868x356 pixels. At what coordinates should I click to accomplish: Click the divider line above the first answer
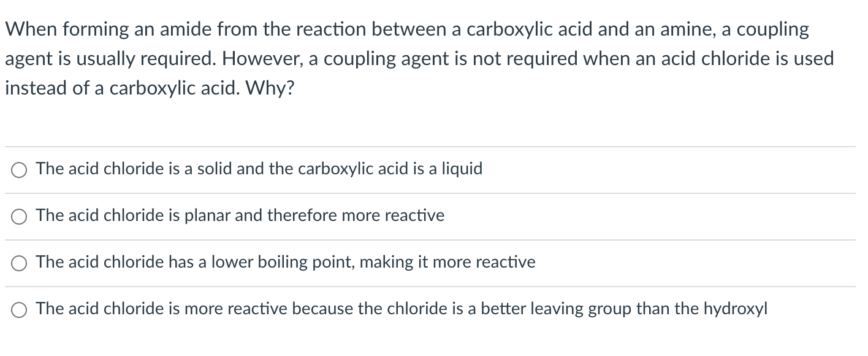429,147
